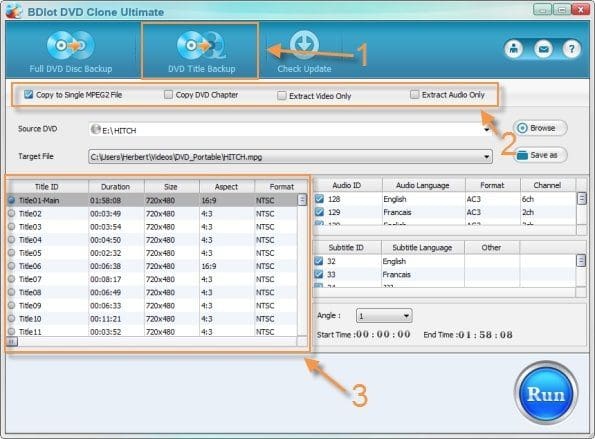
Task: Close the BDlot DVD Clone window
Action: (x=581, y=9)
